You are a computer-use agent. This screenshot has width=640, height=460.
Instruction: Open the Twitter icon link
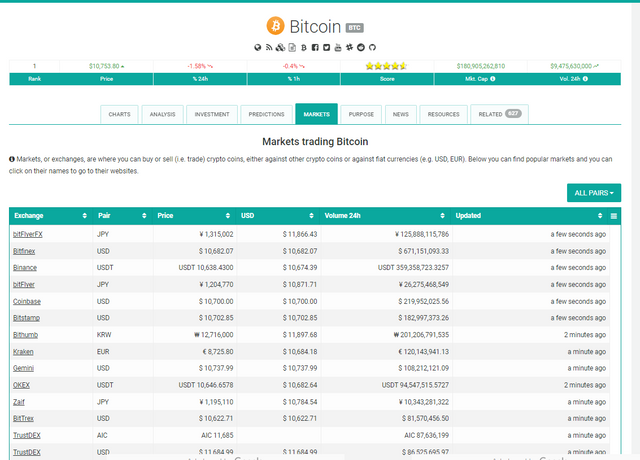pos(326,48)
